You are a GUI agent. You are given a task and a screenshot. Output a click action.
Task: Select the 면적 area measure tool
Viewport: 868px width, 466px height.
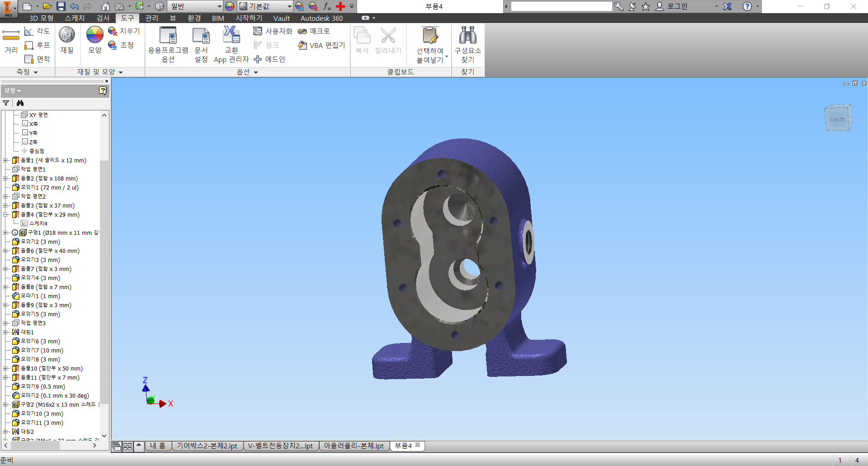point(37,59)
